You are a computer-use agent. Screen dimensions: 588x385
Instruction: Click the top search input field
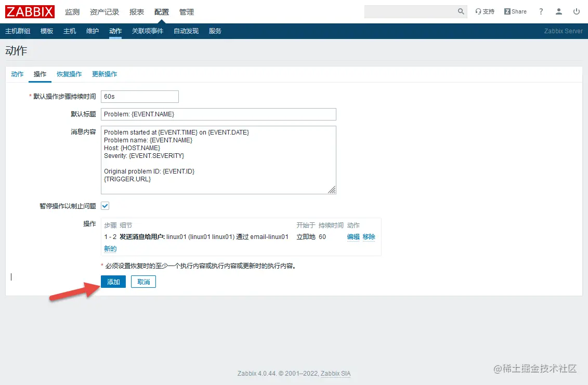(410, 11)
